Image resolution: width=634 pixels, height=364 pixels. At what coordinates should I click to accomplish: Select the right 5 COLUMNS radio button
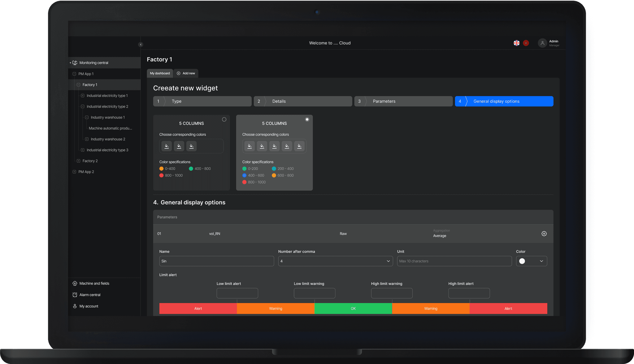tap(307, 119)
